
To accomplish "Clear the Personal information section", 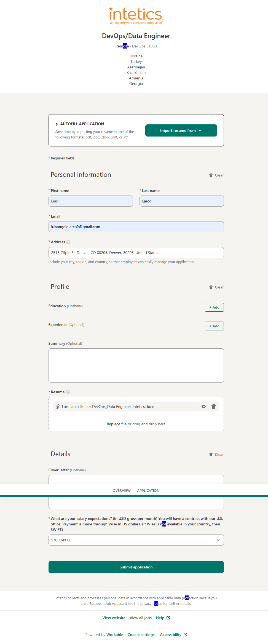I will click(216, 175).
